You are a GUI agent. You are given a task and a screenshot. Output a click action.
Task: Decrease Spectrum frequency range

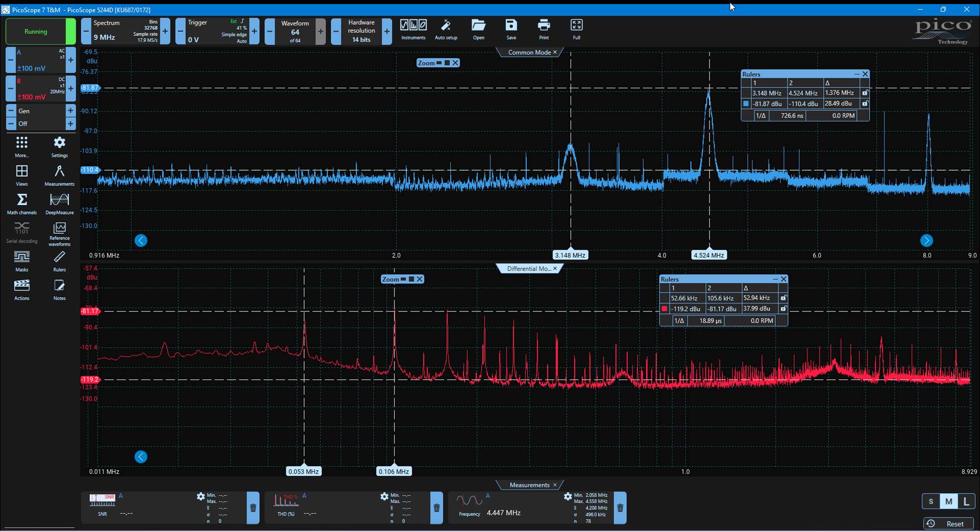point(86,32)
